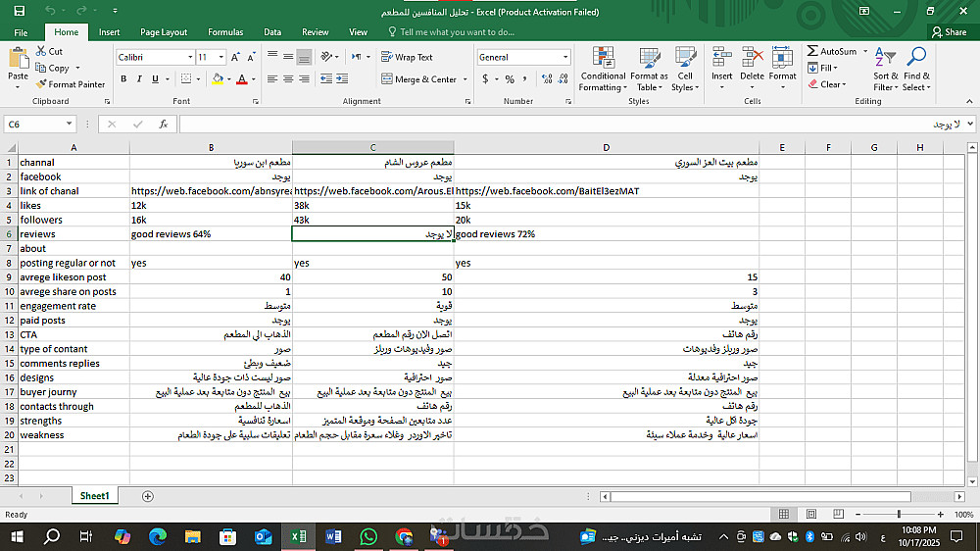Open Conditional Formatting menu
Viewport: 980px width, 551px height.
pos(603,70)
